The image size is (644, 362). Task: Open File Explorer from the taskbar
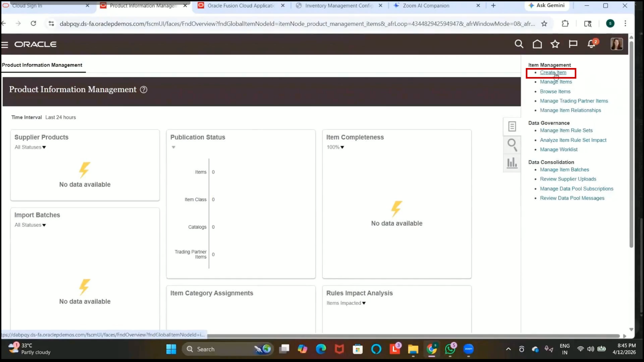413,349
